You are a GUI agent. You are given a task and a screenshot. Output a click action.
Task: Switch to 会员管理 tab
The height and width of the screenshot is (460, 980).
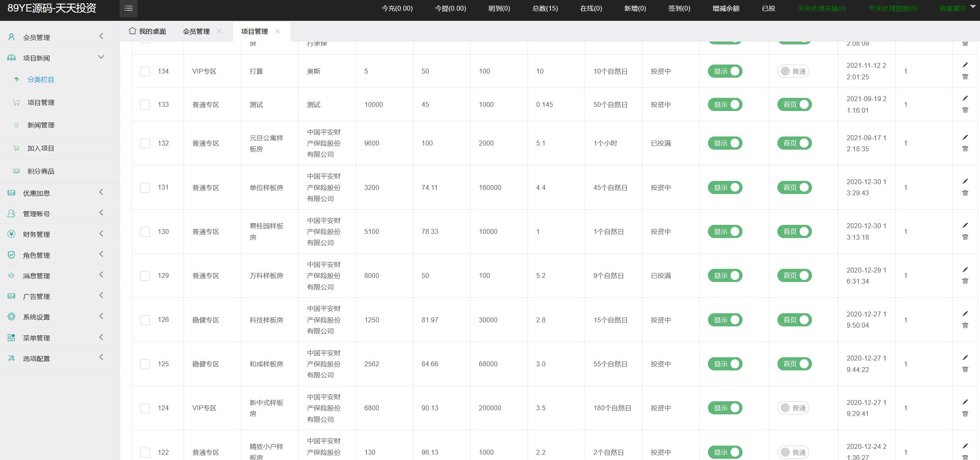coord(196,31)
